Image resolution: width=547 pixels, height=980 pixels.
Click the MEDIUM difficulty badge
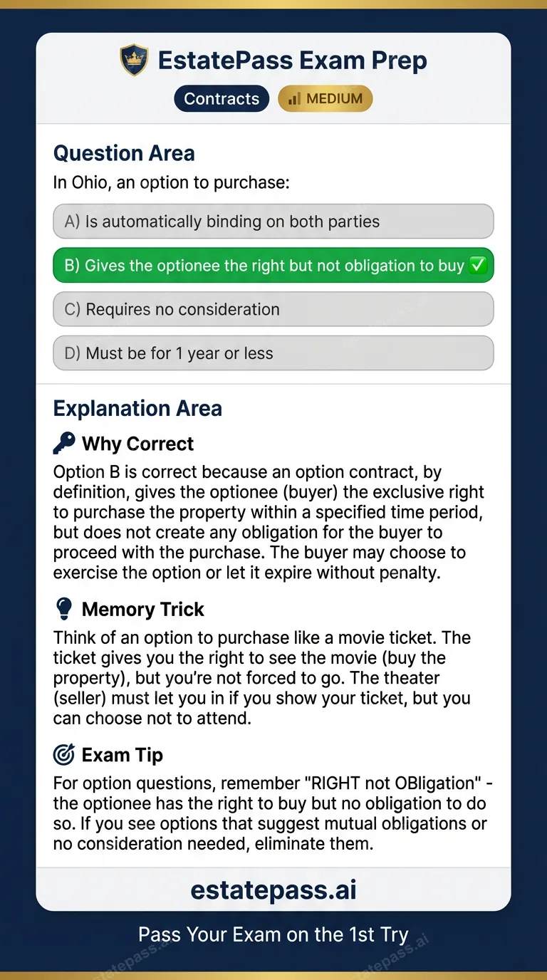pyautogui.click(x=325, y=98)
